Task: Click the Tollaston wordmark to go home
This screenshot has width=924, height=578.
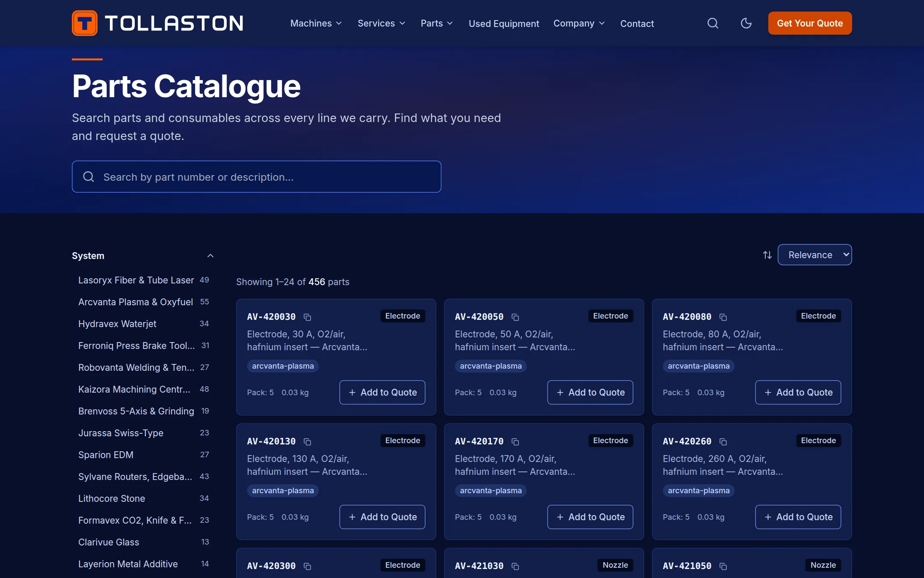Action: click(x=174, y=23)
